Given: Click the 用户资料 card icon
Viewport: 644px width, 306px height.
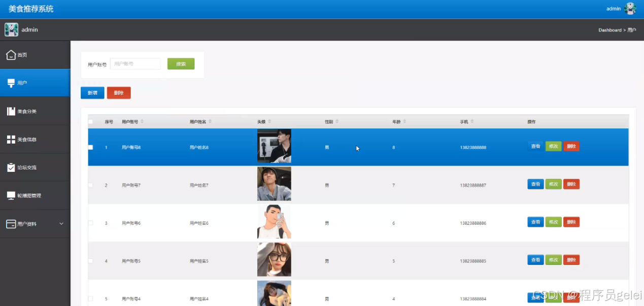Looking at the screenshot, I should tap(11, 224).
